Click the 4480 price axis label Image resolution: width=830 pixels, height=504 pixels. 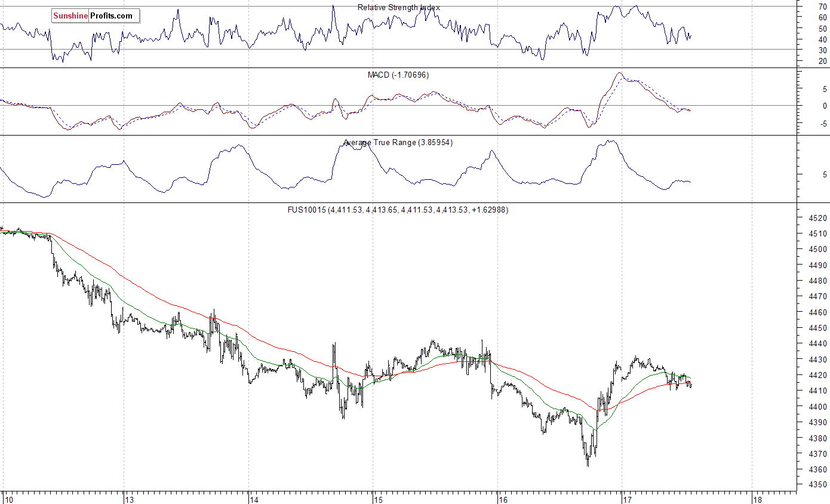[817, 281]
